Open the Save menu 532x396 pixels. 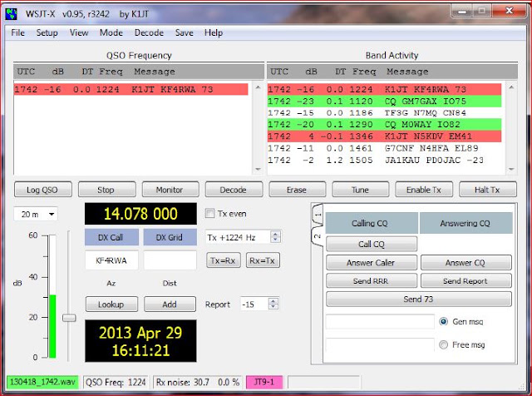(x=185, y=33)
